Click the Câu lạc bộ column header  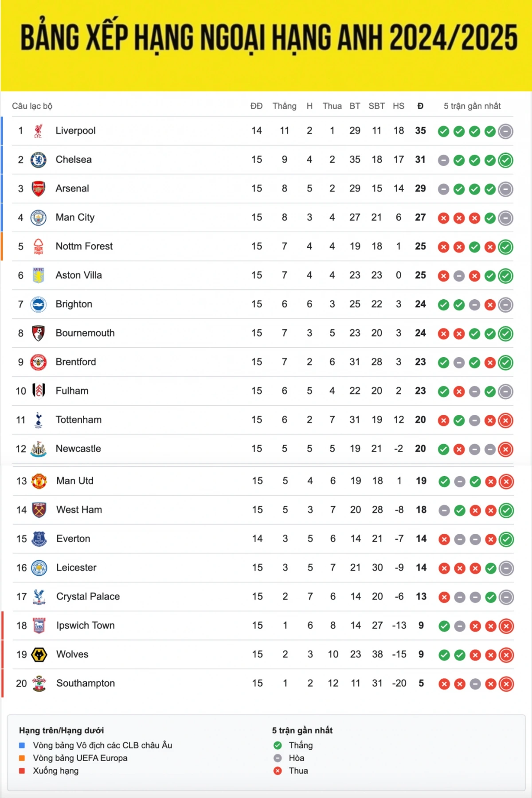(x=32, y=106)
